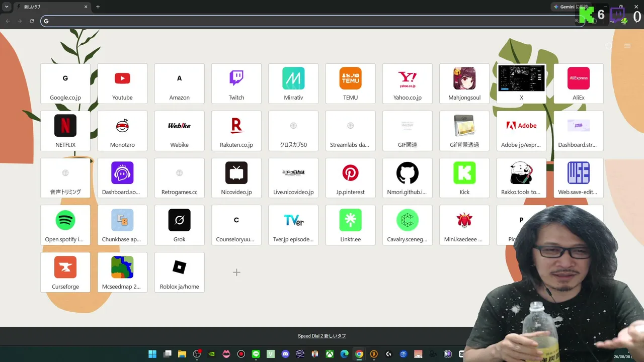Open the 音声トリミング dial
The image size is (644, 362).
[65, 178]
